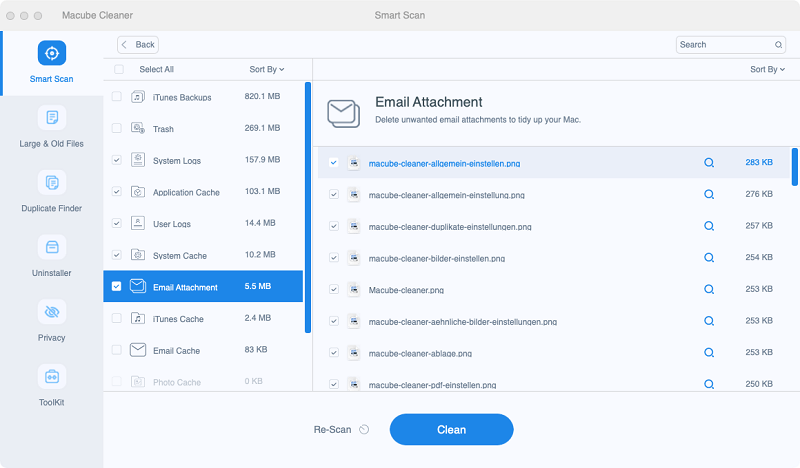The width and height of the screenshot is (800, 468).
Task: Click the System Logs category icon
Action: (x=138, y=160)
